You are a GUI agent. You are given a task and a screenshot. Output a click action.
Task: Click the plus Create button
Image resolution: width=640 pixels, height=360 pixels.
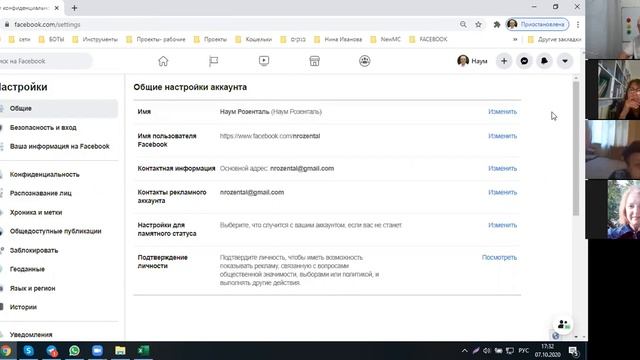504,61
